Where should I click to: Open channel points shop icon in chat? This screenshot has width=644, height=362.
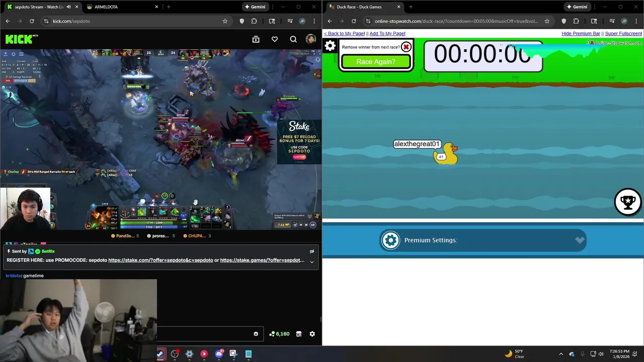pos(298,334)
